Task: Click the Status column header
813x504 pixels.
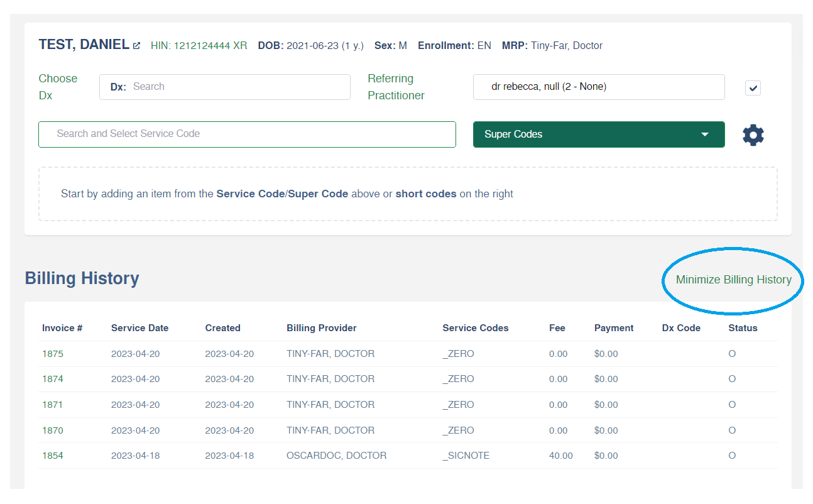Action: pos(743,328)
